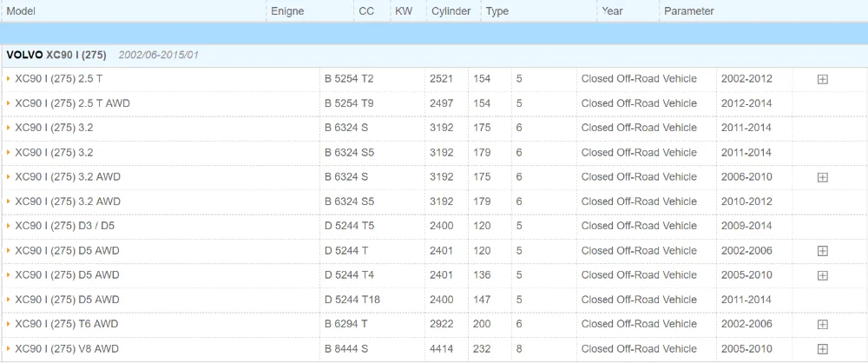Select the year range 2002-2012
The image size is (868, 363).
click(x=746, y=79)
